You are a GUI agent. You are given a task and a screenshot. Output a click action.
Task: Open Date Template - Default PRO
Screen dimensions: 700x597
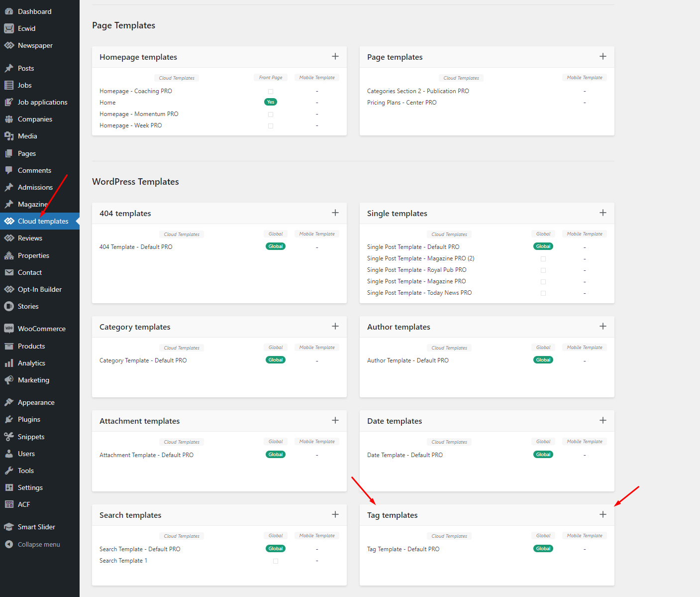point(405,455)
